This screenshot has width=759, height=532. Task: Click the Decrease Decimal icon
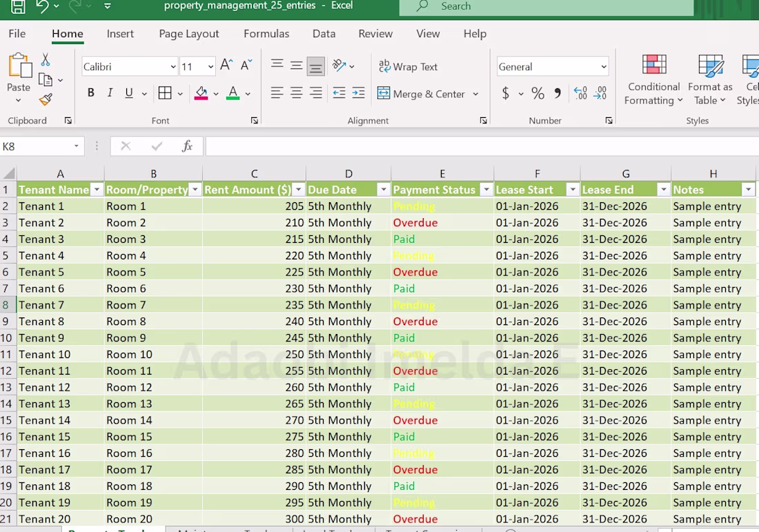[x=600, y=93]
